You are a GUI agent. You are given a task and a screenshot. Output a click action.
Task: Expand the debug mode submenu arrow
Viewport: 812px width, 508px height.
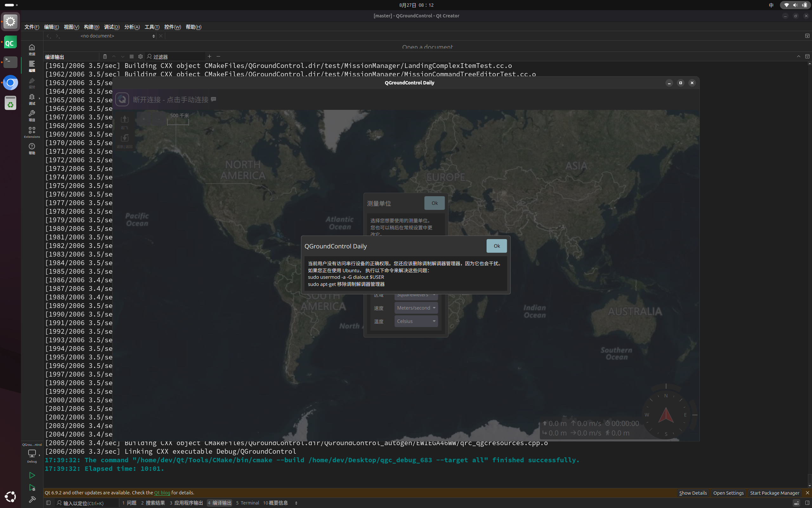[x=39, y=98]
